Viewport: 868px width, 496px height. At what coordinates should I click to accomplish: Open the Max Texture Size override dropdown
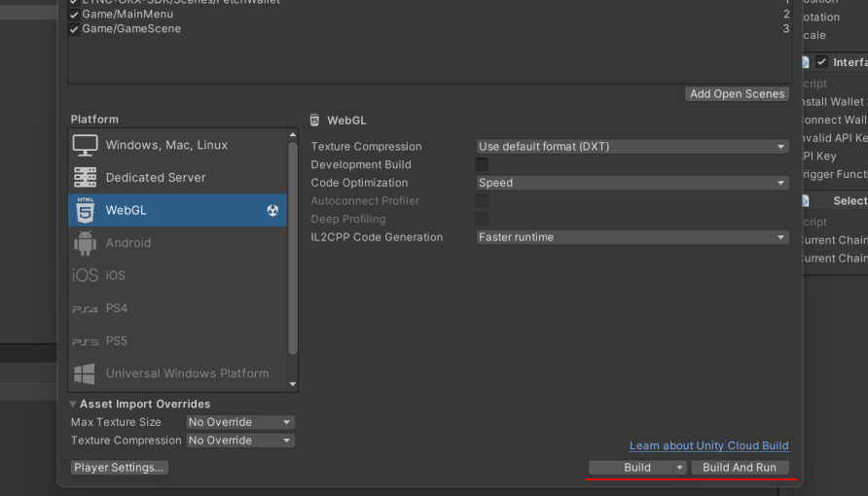(240, 422)
